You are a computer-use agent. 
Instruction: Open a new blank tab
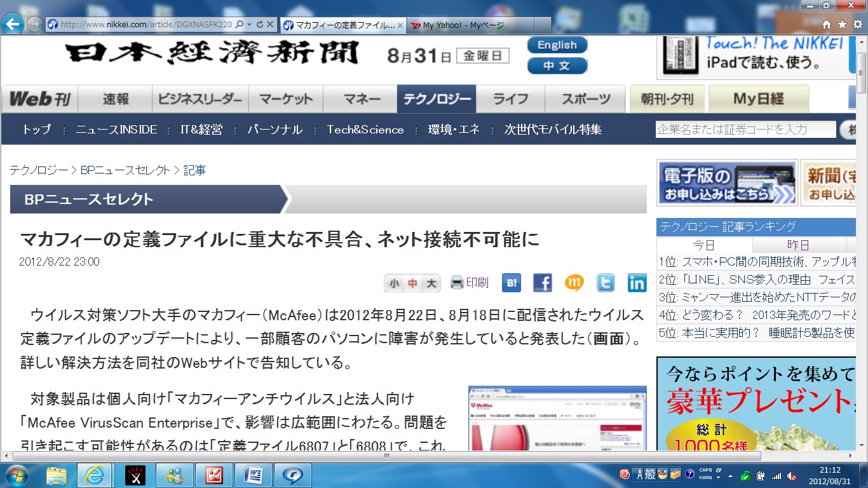pos(542,25)
